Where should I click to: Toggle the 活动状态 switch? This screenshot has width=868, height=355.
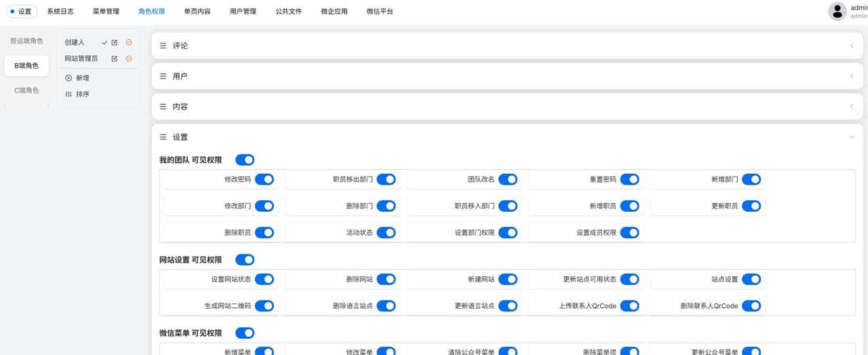pyautogui.click(x=386, y=232)
